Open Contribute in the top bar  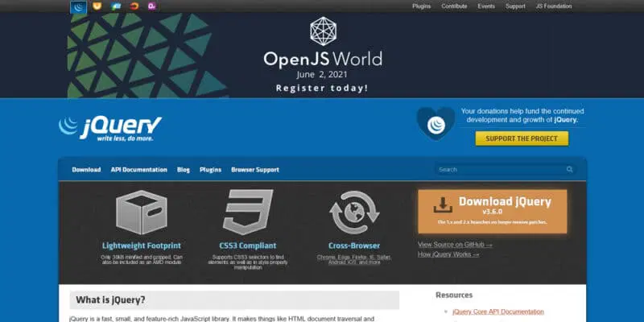454,6
